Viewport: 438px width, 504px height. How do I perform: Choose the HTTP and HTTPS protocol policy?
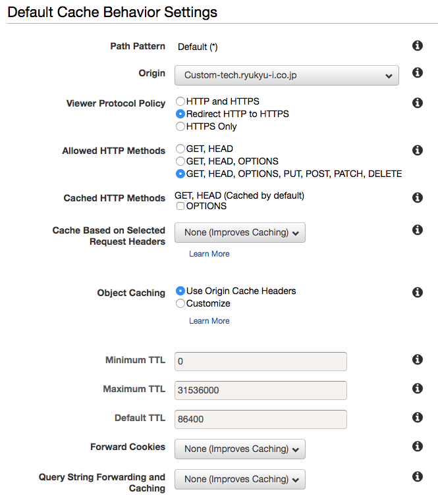pyautogui.click(x=180, y=101)
